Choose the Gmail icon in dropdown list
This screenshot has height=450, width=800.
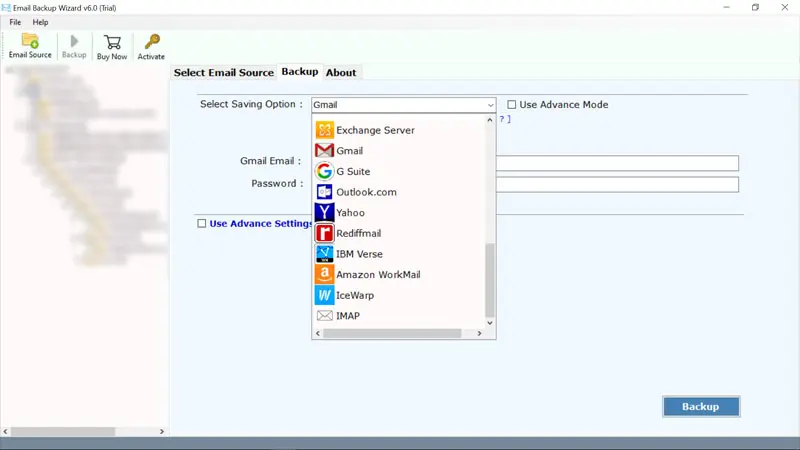click(x=324, y=151)
